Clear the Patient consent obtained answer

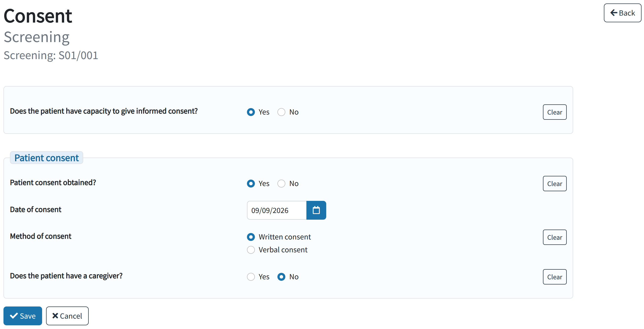point(555,184)
